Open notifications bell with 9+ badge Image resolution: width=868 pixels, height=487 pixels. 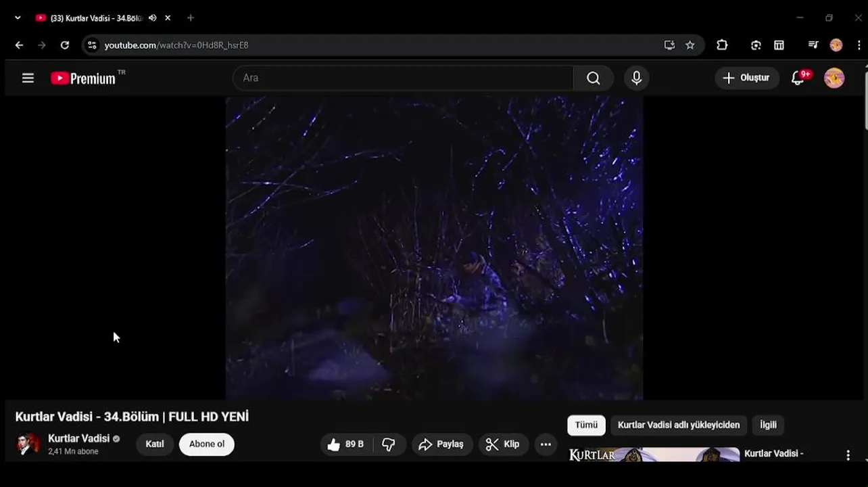799,78
